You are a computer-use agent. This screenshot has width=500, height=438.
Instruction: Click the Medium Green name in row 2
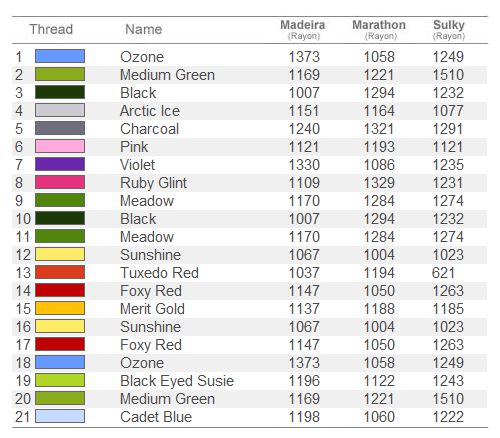[167, 75]
